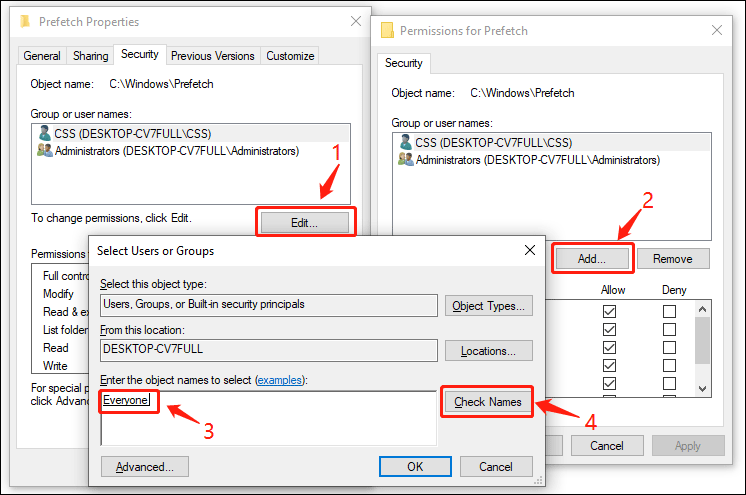The height and width of the screenshot is (495, 746).
Task: Click Add in Permissions for Prefetch
Action: [x=592, y=258]
